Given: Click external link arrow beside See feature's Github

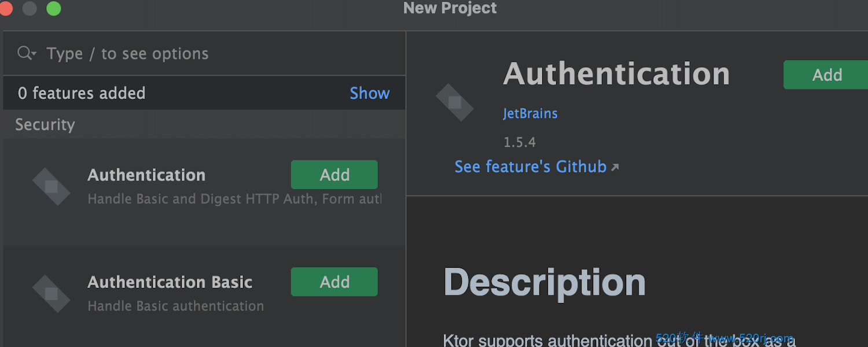Looking at the screenshot, I should point(615,167).
